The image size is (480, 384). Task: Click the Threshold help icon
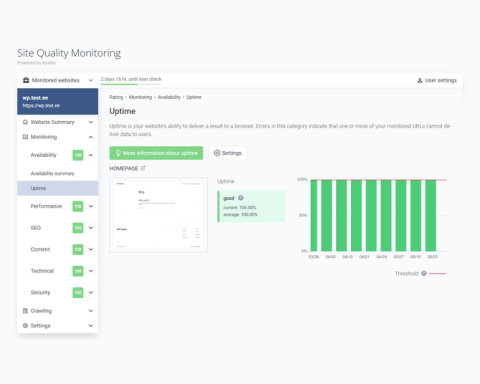pyautogui.click(x=424, y=273)
